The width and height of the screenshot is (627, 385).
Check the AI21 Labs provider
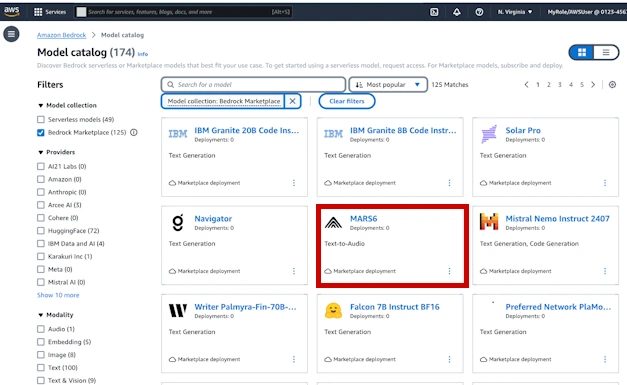41,166
